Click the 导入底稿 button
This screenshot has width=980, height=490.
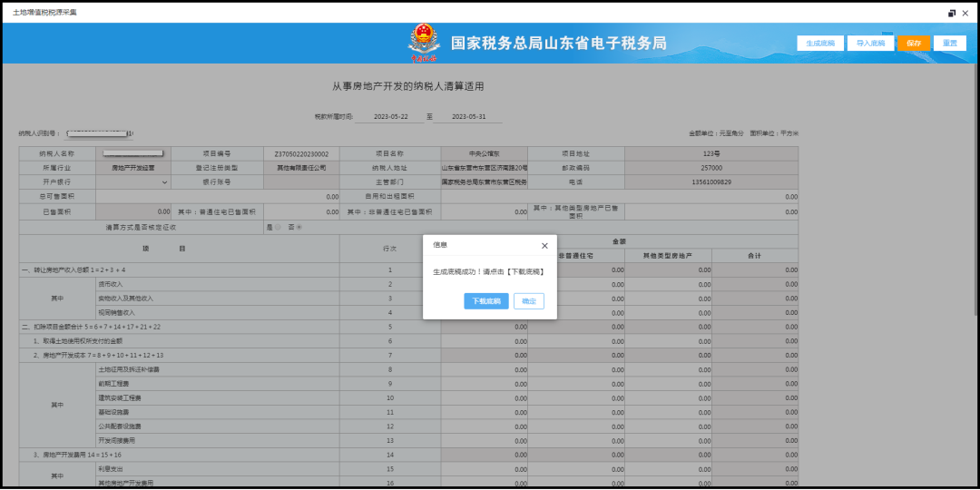pos(870,44)
